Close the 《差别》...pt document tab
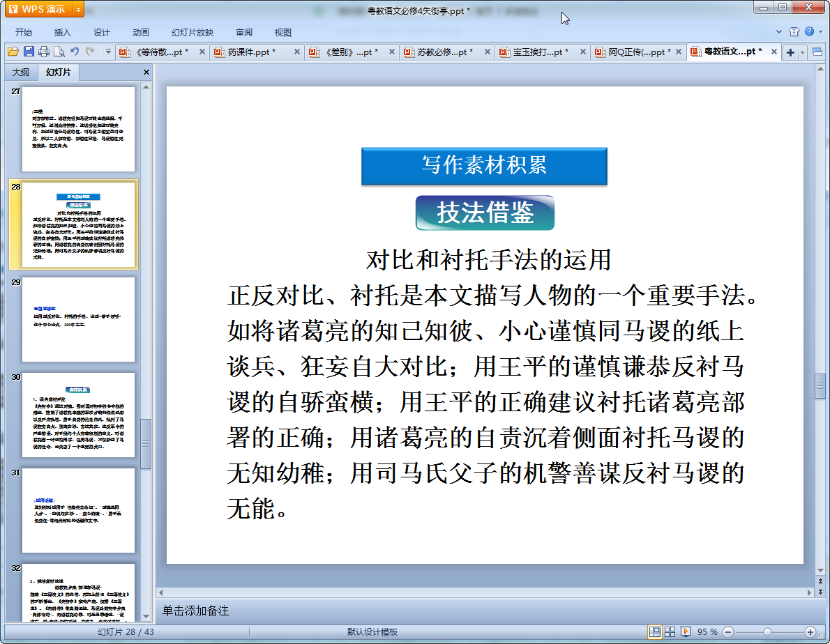The image size is (830, 644). tap(392, 52)
